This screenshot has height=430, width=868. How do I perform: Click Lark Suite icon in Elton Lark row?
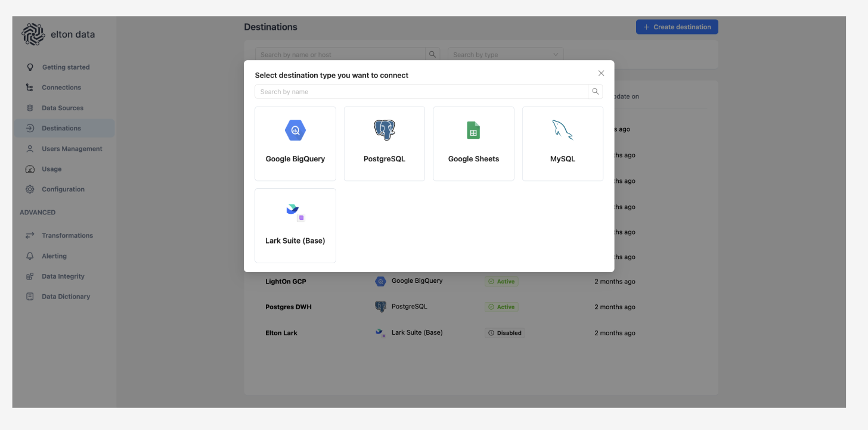[x=380, y=332]
